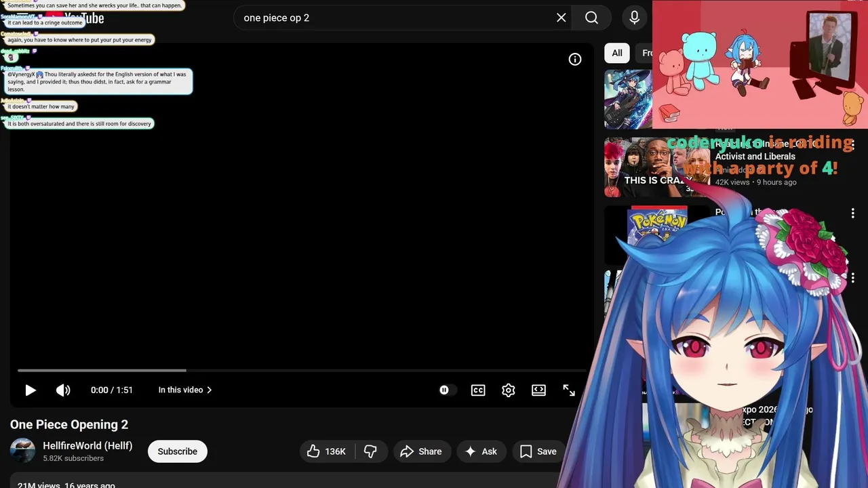Screen dimensions: 868x488
Task: Open the anime witch guitar video thumbnail
Action: 628,100
